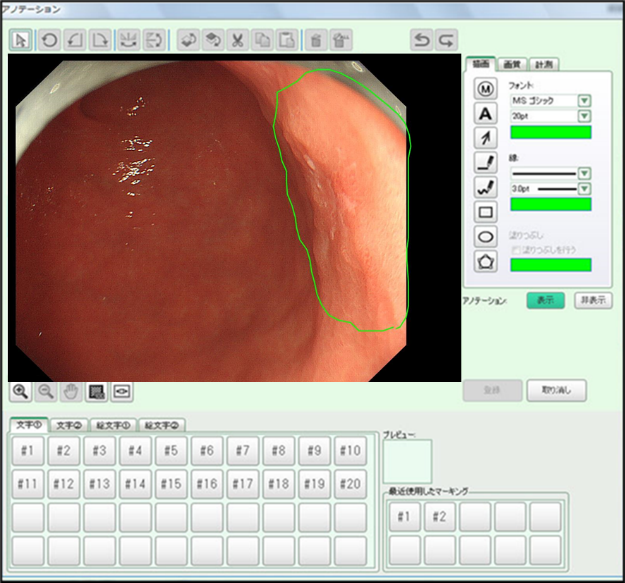Viewport: 625px width, 583px height.
Task: Select the arrow pointer selection tool
Action: click(x=22, y=40)
